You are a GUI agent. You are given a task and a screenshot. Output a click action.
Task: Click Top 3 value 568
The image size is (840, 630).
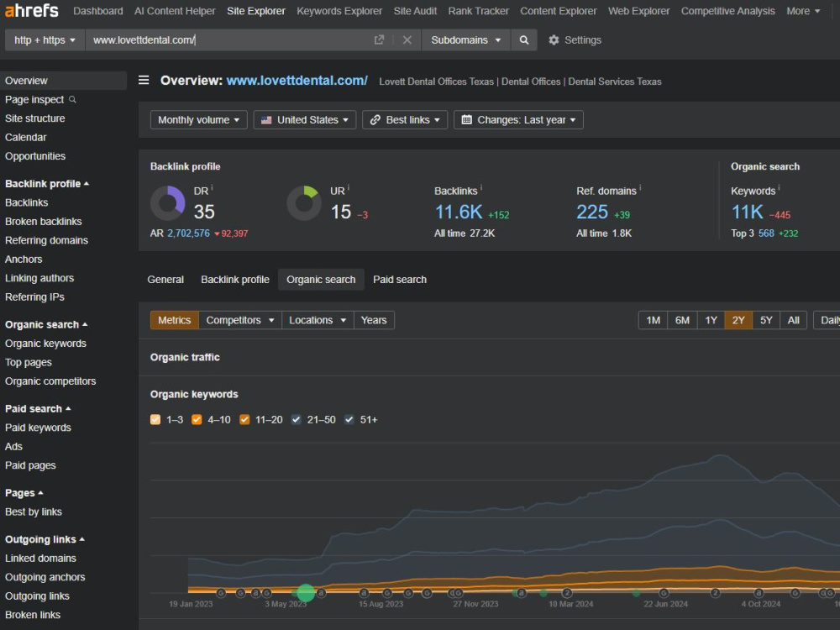766,233
